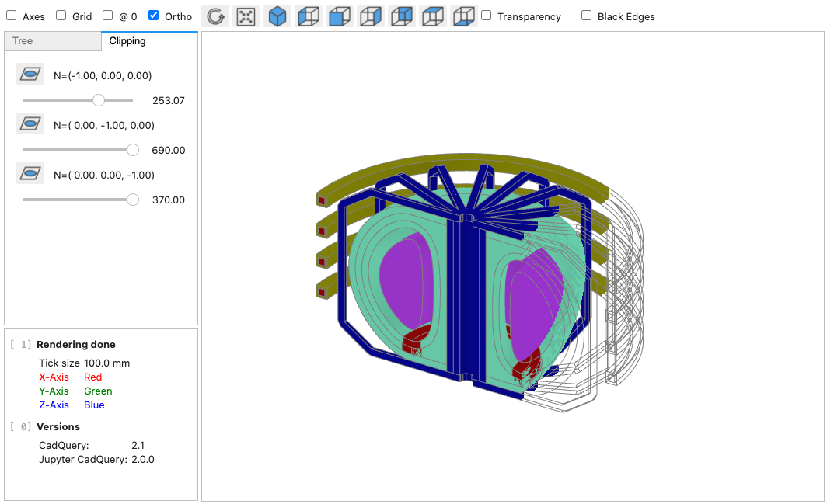Click the 253.07 slider value
The image size is (827, 504).
coord(168,101)
